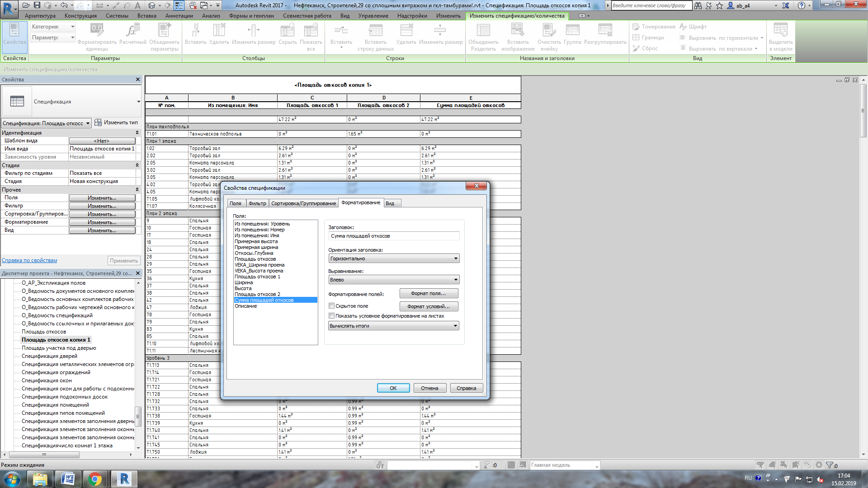The height and width of the screenshot is (488, 868).
Task: Click the Save icon in quick access toolbar
Action: tap(37, 5)
